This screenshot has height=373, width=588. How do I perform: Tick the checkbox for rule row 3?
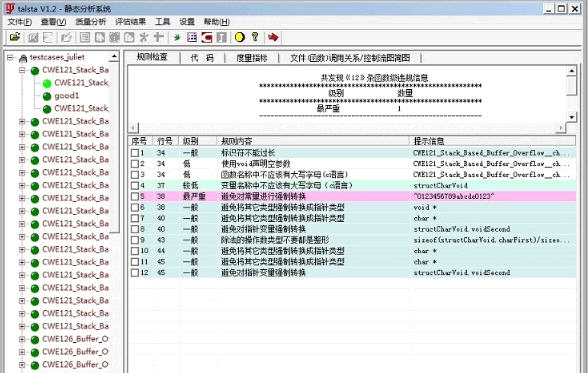[x=135, y=175]
